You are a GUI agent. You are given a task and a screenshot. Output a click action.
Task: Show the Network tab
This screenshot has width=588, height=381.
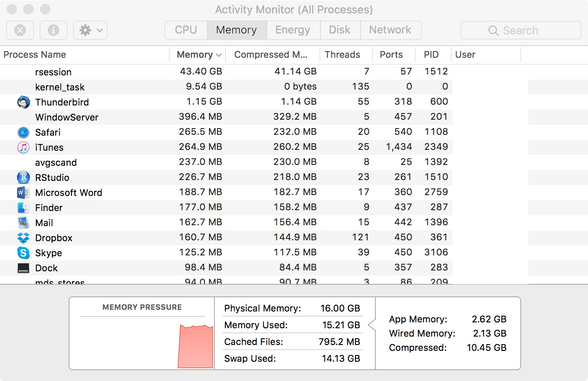[390, 30]
